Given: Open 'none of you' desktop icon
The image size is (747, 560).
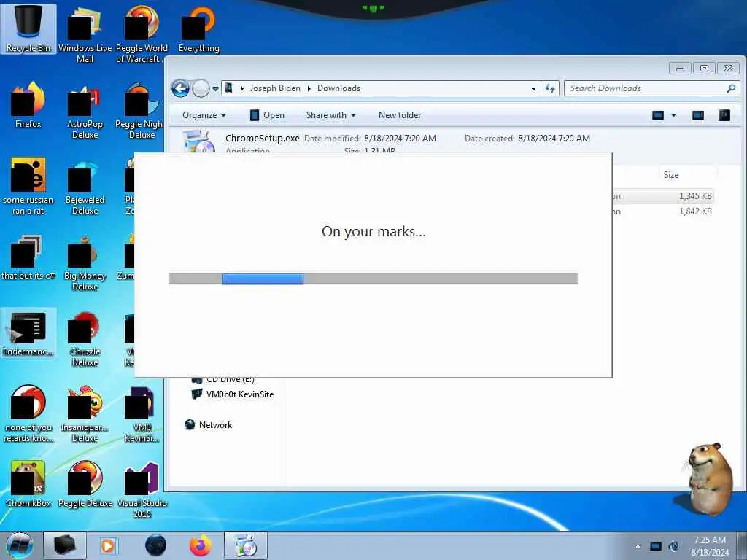Looking at the screenshot, I should [x=28, y=414].
